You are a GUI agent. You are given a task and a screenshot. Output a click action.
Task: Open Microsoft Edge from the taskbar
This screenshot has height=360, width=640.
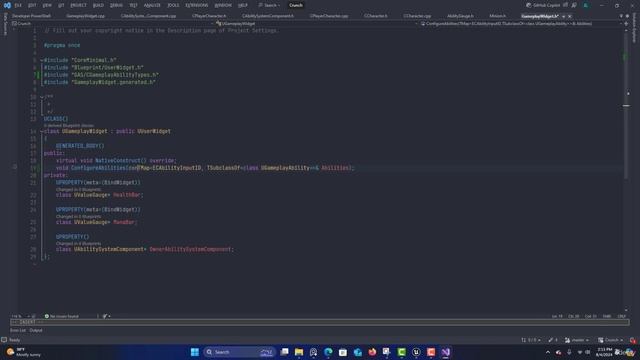tap(328, 352)
